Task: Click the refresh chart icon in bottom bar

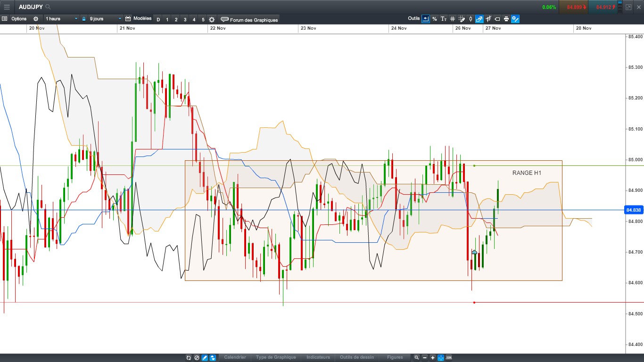Action: click(x=189, y=357)
